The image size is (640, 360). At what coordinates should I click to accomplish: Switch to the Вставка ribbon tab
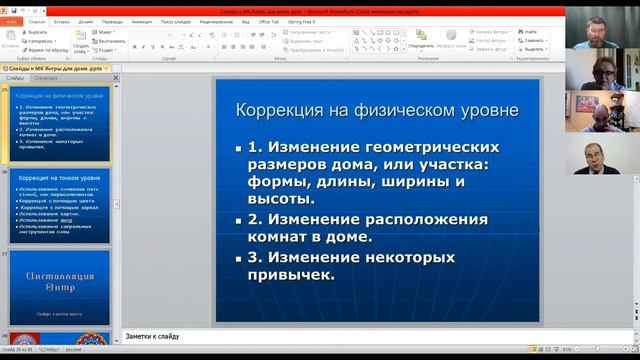(x=62, y=22)
